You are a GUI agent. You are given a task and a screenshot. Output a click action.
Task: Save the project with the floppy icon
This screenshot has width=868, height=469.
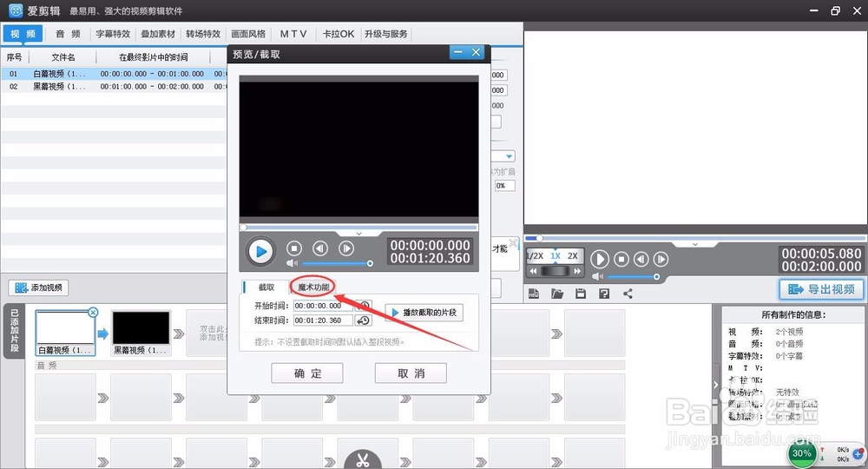[x=580, y=294]
